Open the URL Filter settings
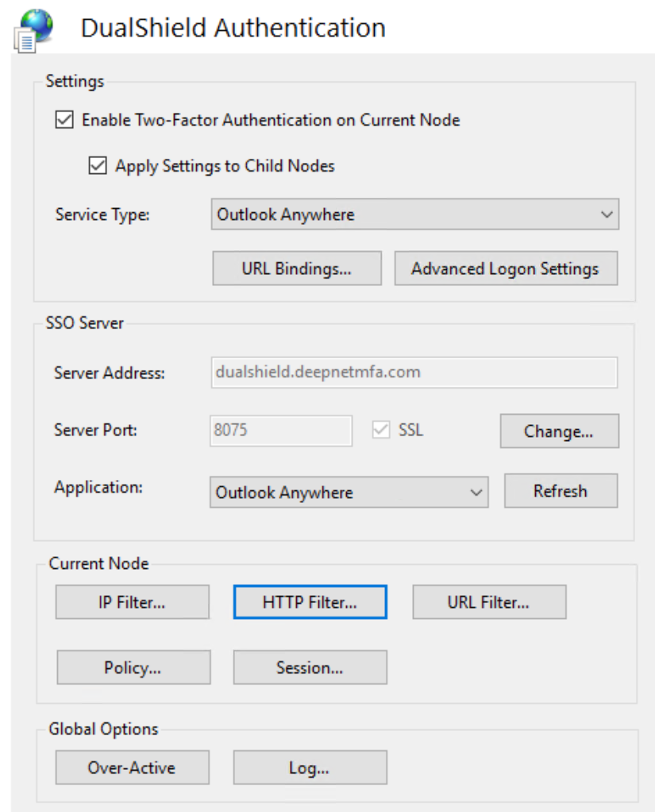Screen dimensions: 655x812 [488, 602]
